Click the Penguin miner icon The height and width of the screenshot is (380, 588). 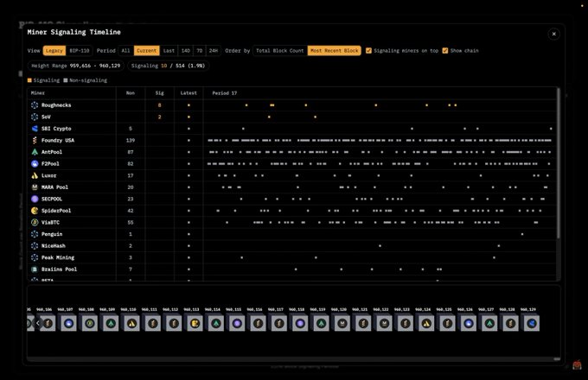pos(35,234)
